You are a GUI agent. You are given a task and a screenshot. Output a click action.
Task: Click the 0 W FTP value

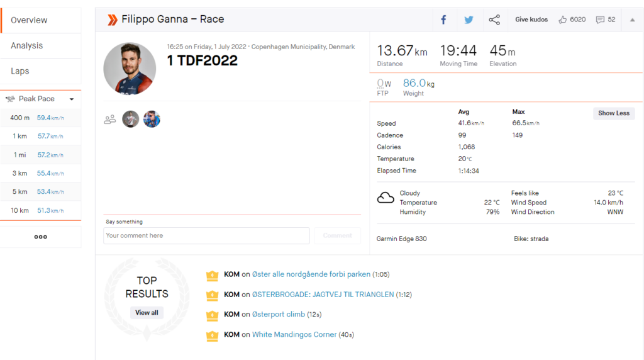(x=384, y=84)
